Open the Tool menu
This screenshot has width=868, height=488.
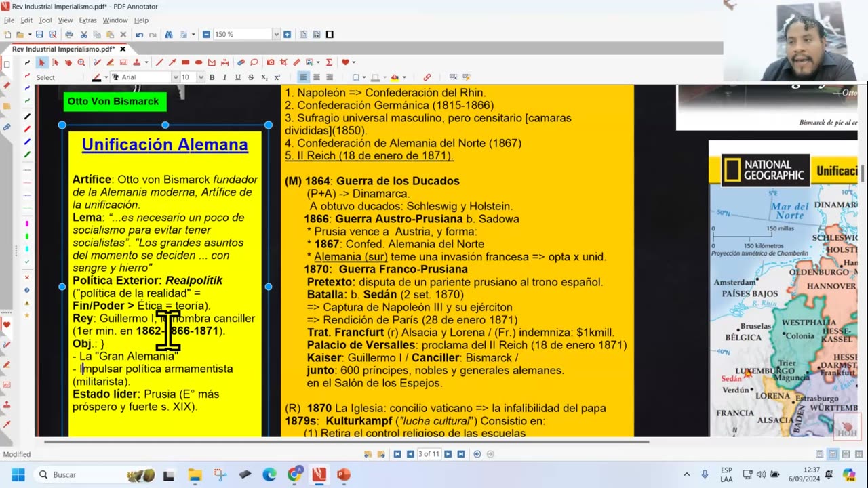click(45, 20)
